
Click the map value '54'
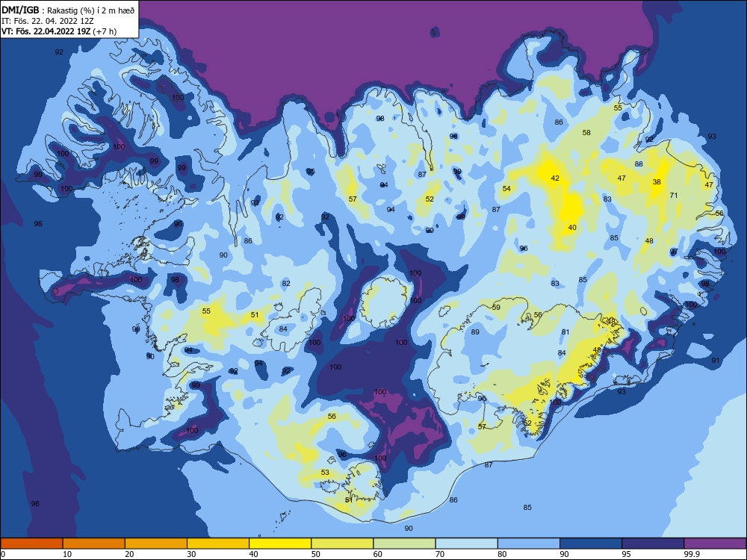click(506, 189)
